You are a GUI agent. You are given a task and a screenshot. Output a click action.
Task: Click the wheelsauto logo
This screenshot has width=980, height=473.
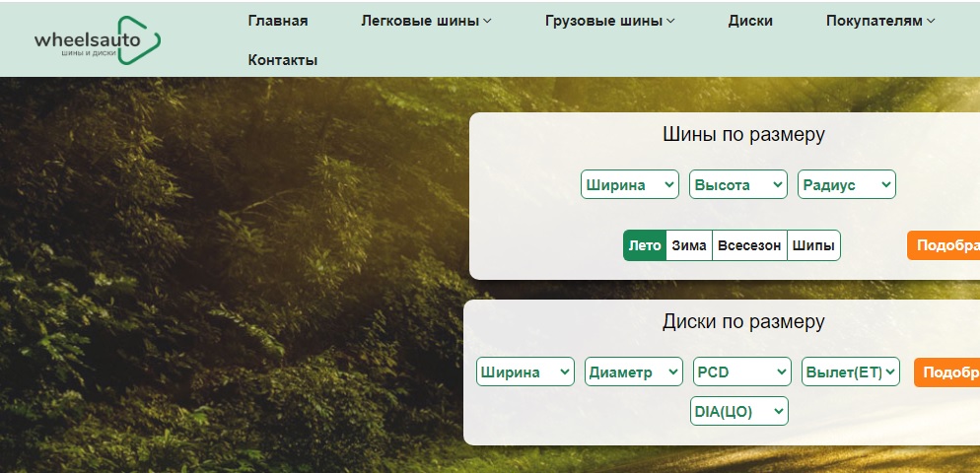(98, 40)
